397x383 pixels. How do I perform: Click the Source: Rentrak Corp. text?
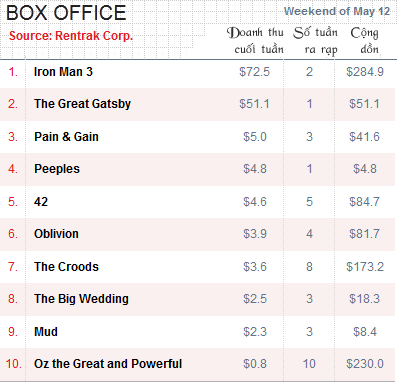click(x=71, y=36)
